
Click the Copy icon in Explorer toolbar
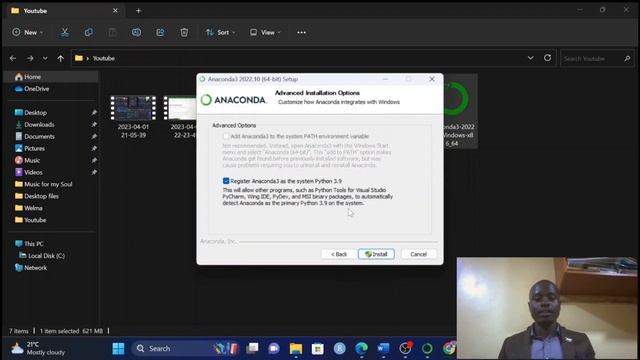pyautogui.click(x=88, y=32)
